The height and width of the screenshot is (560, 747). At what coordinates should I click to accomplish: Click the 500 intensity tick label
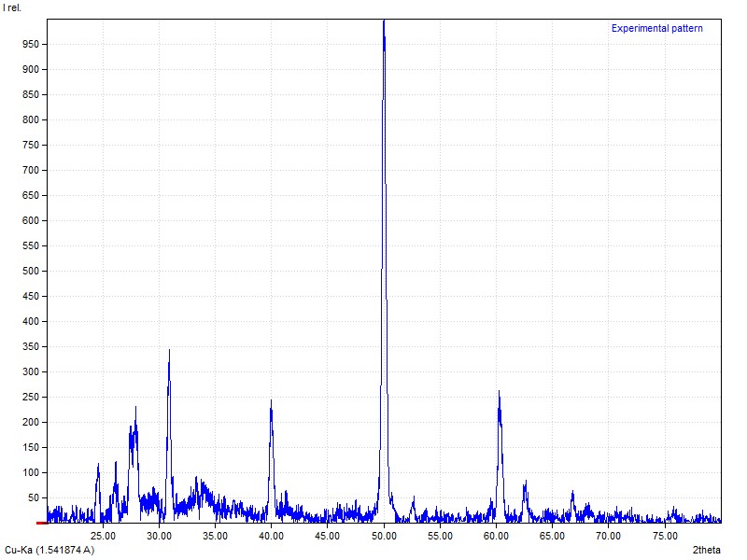tap(30, 271)
